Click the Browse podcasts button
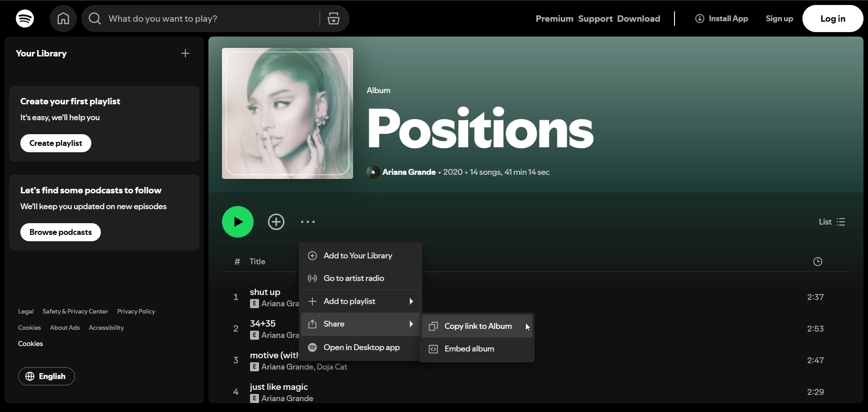868x412 pixels. tap(61, 232)
